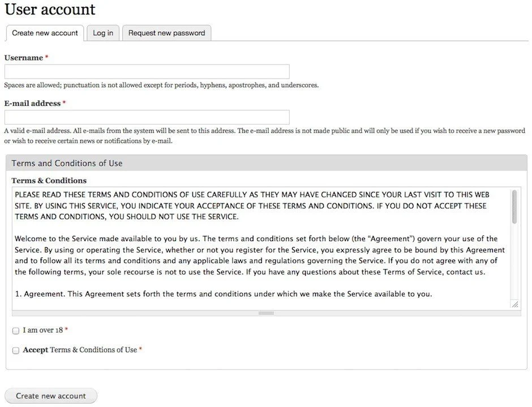Click the corner resize handle of the textarea
The height and width of the screenshot is (407, 532).
(515, 305)
